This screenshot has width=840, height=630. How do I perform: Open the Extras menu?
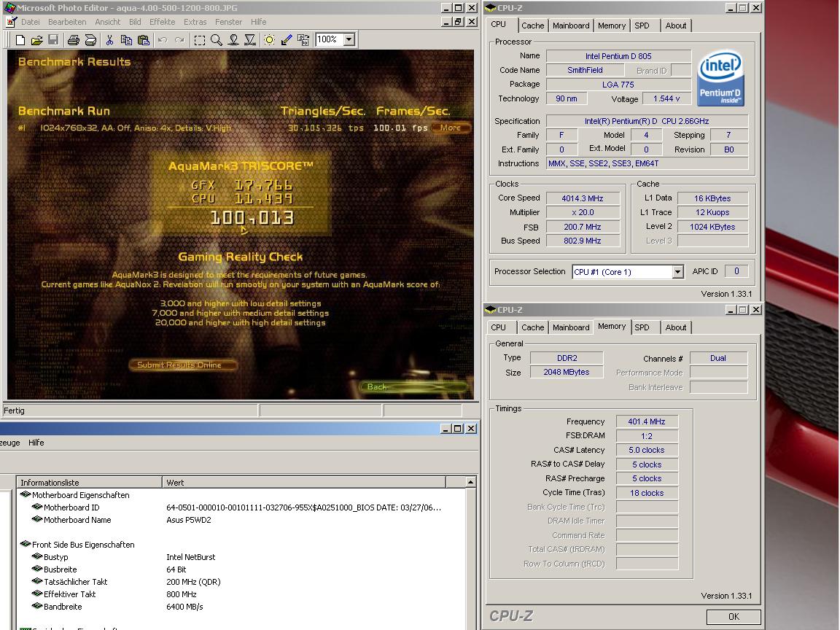click(x=195, y=22)
